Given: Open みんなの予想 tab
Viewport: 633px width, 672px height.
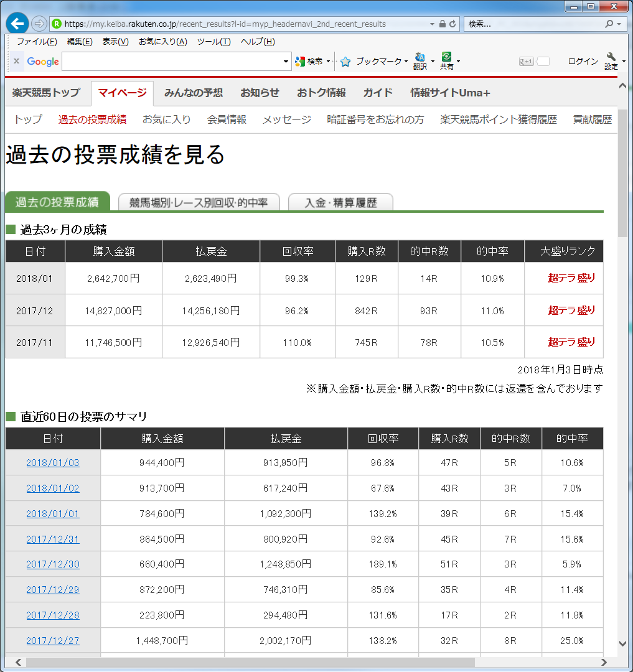Looking at the screenshot, I should click(194, 93).
